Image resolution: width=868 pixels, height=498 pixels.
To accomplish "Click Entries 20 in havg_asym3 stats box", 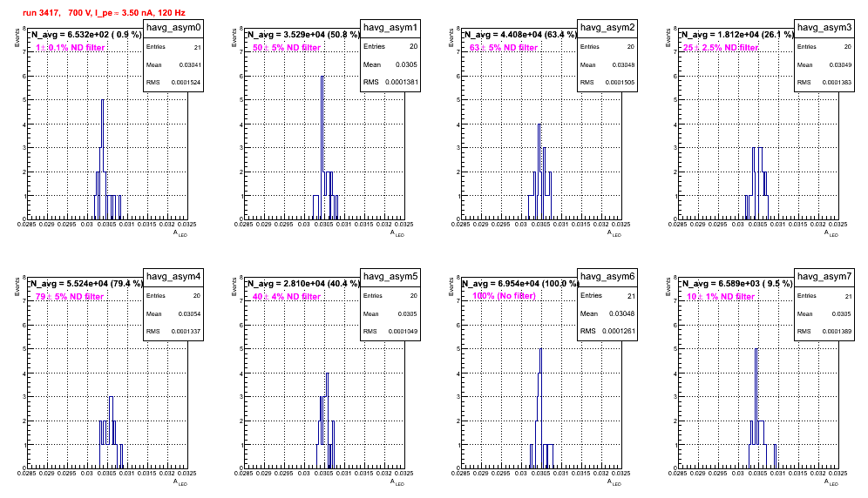I will 824,47.
